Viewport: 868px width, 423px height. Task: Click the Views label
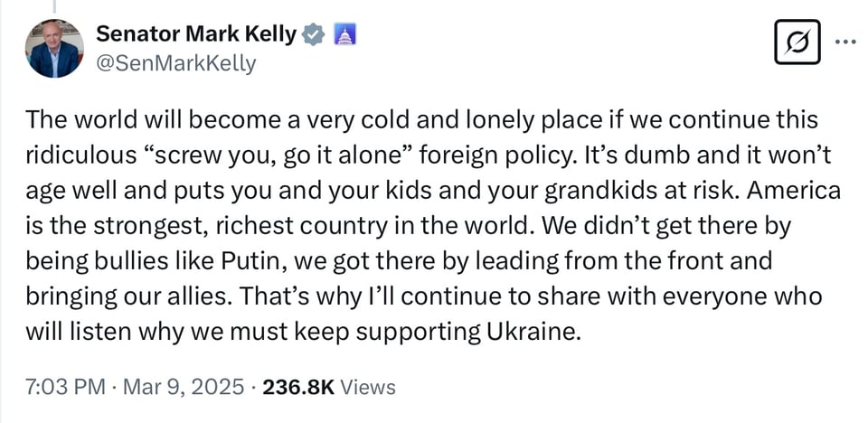click(x=369, y=387)
